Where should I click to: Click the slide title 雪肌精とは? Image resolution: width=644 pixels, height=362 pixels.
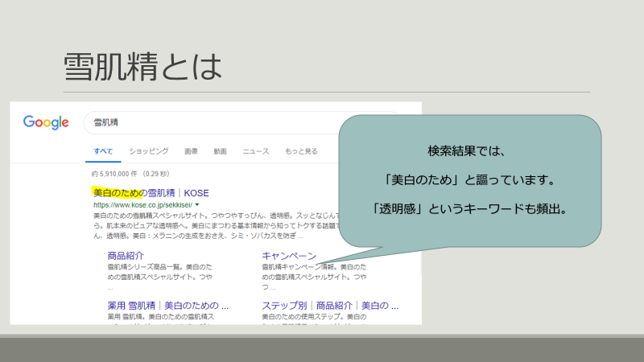142,67
